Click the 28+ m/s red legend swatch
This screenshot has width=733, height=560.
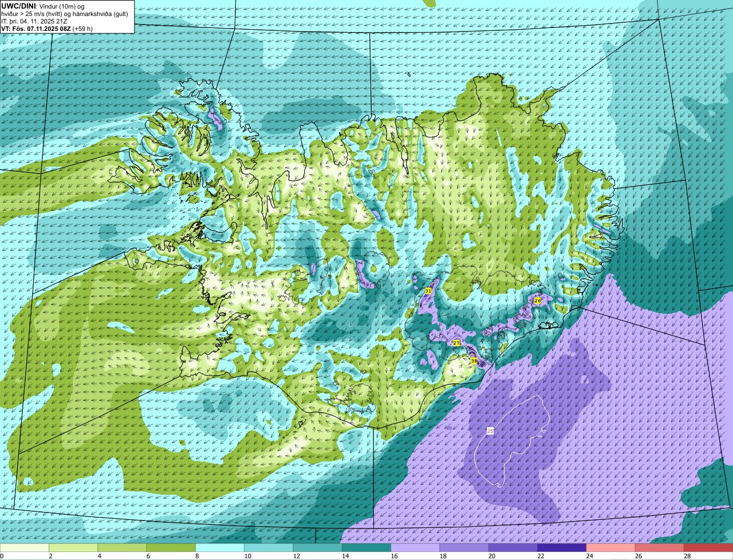(x=708, y=548)
